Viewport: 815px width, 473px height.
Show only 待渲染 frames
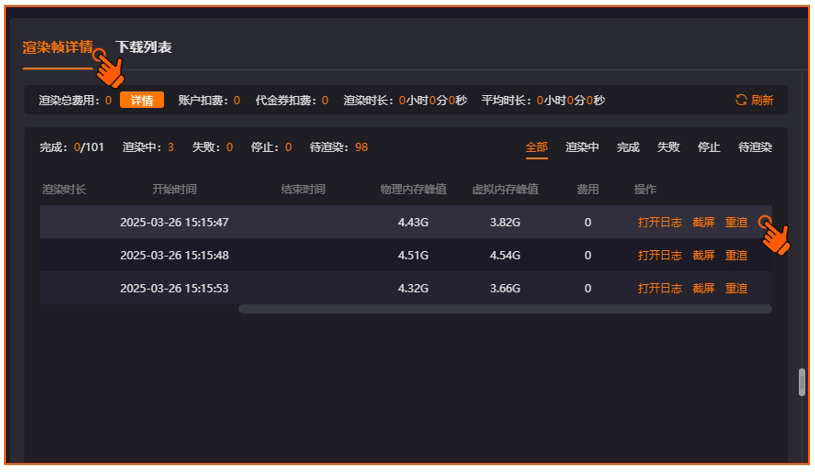pos(755,148)
